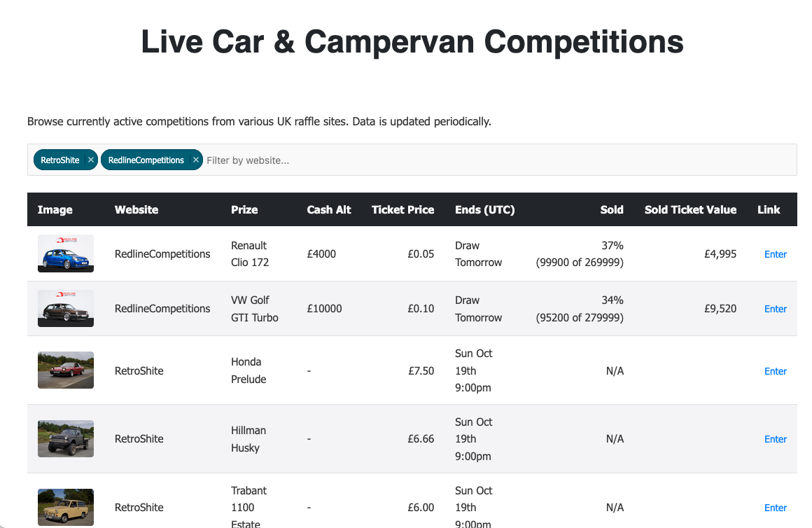Sort table by Cash Alt column

[329, 209]
